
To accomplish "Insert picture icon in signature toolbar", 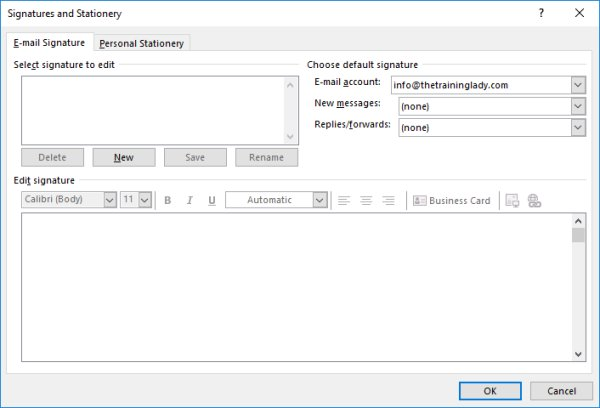I will pyautogui.click(x=512, y=201).
